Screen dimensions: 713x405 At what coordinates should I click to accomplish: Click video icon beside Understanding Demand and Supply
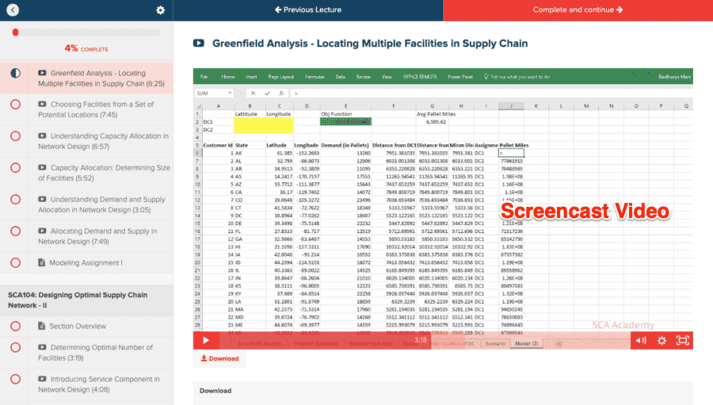pos(42,199)
